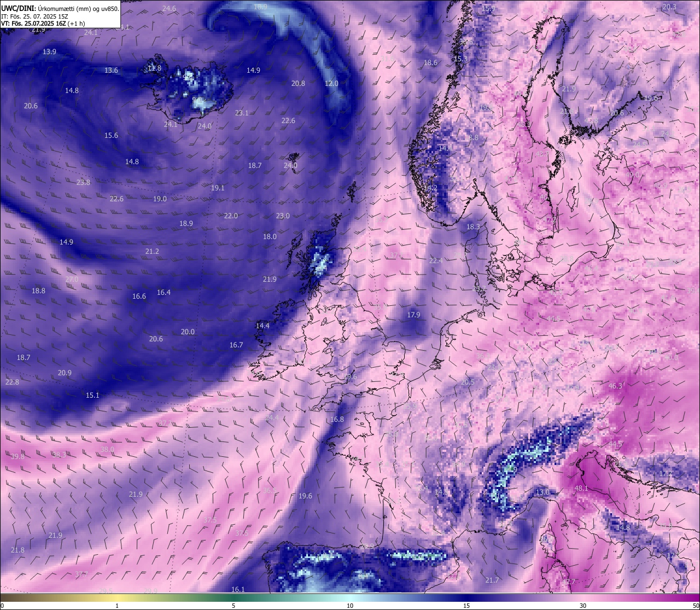The height and width of the screenshot is (610, 700).
Task: Click the map value 12.0
Action: tap(331, 83)
